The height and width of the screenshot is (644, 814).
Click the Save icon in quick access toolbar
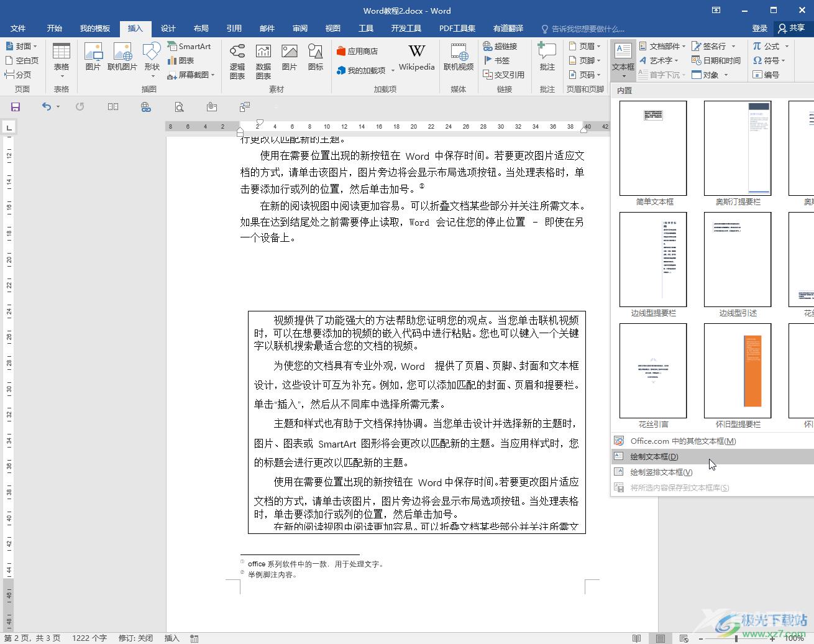pos(16,107)
